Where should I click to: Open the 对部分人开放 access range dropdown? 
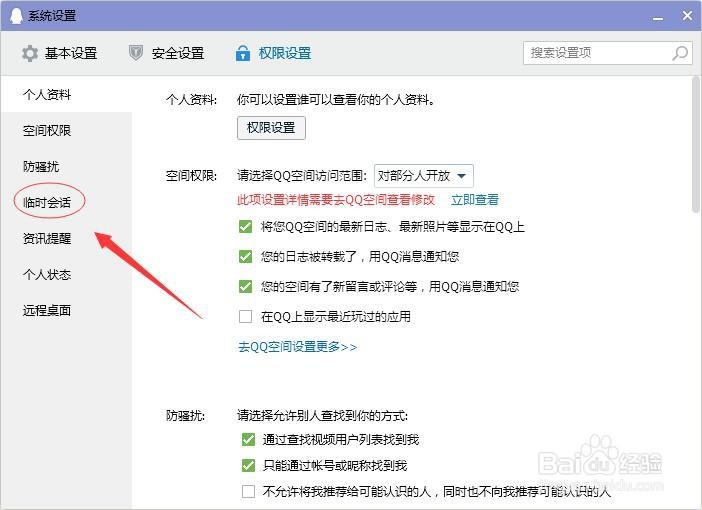pos(424,176)
